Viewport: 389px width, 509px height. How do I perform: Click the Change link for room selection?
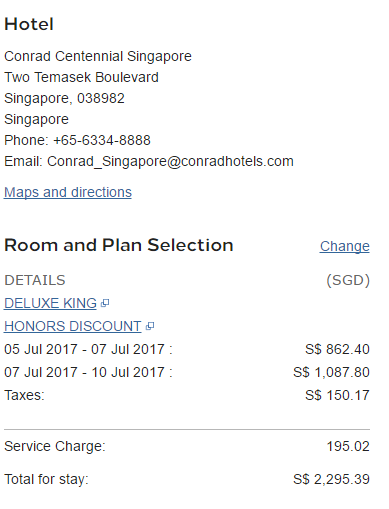pos(345,246)
